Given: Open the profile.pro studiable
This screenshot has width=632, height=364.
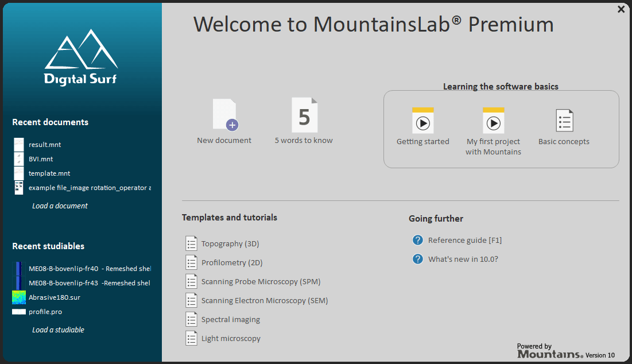Looking at the screenshot, I should pos(45,312).
